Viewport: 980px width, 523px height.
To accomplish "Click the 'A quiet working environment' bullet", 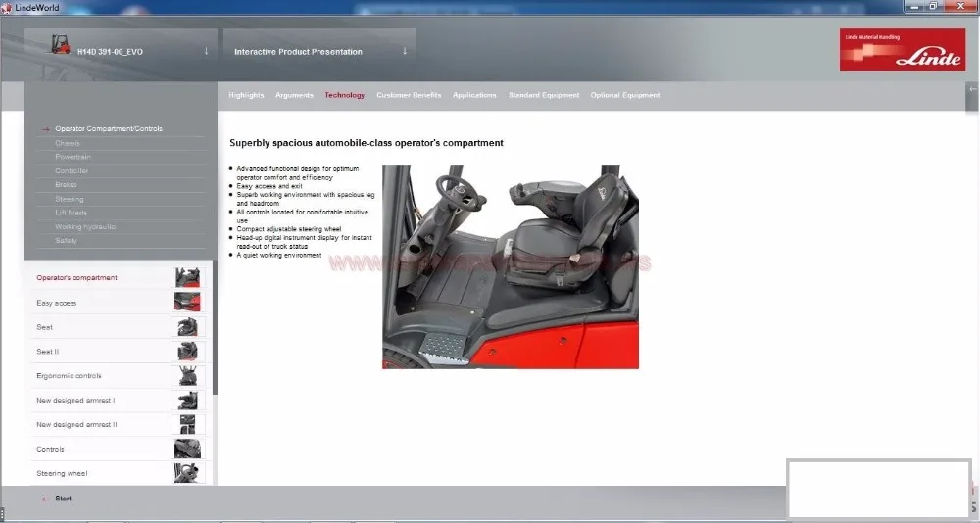I will (278, 255).
